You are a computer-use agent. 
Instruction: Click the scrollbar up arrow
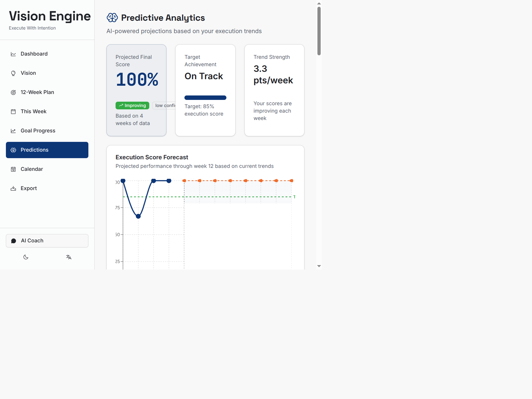coord(319,4)
